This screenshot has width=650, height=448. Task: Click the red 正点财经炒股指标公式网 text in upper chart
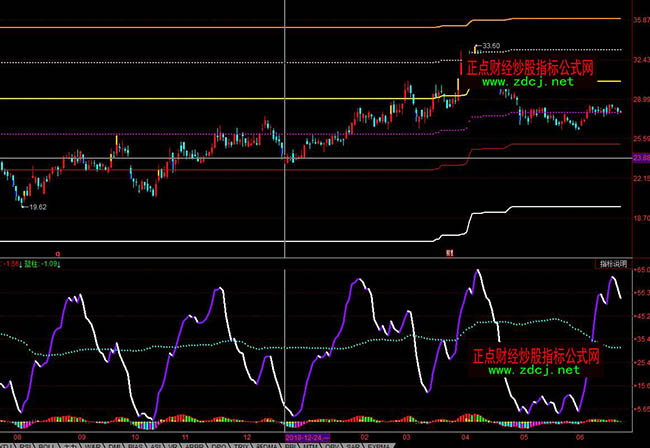pos(530,68)
